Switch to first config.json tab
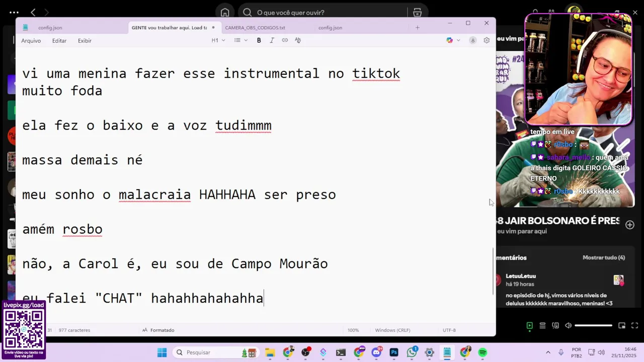 coord(50,28)
